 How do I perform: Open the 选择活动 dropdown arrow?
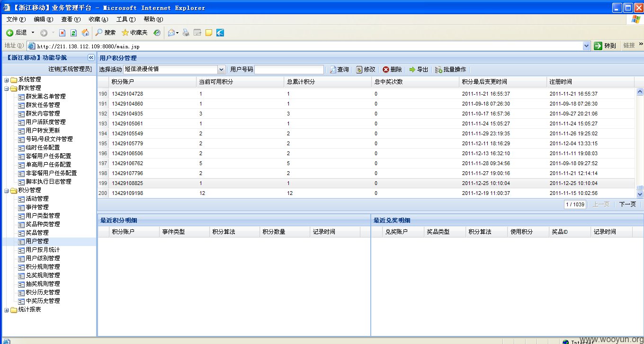click(221, 70)
